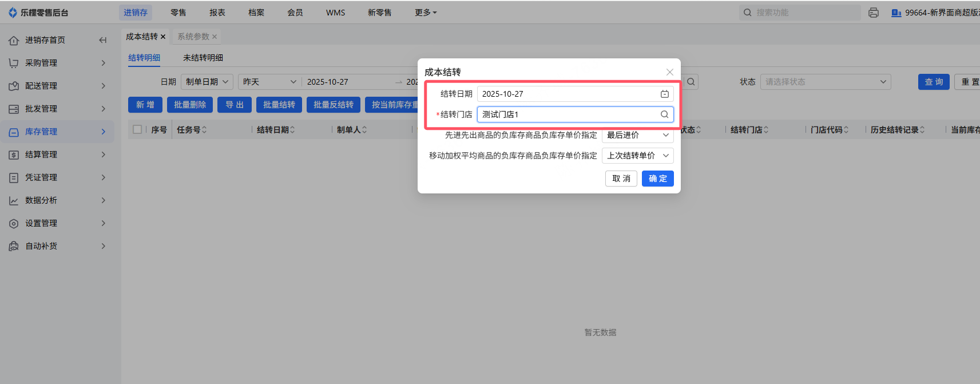Open the 档案 top menu

click(x=256, y=13)
